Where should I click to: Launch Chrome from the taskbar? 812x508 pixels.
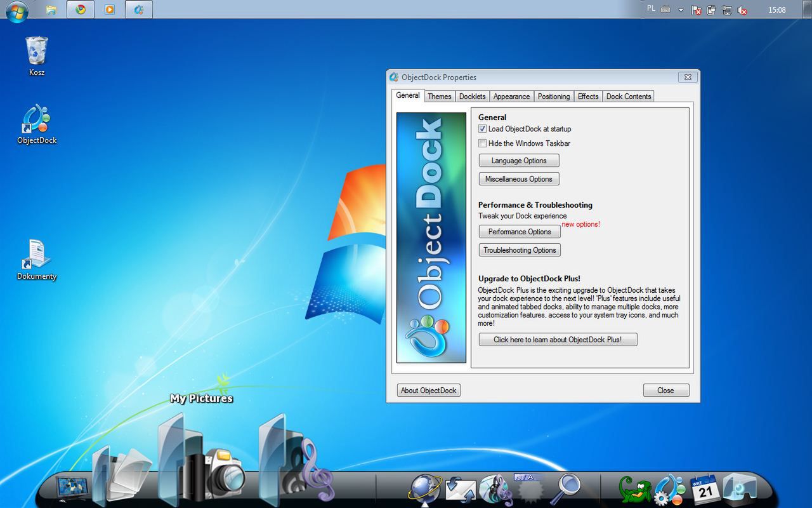pyautogui.click(x=80, y=10)
